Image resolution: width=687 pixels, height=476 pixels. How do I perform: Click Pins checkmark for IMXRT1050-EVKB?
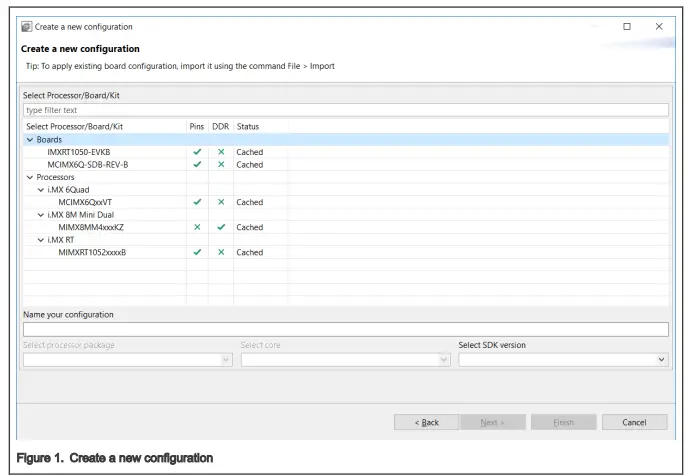click(x=197, y=152)
